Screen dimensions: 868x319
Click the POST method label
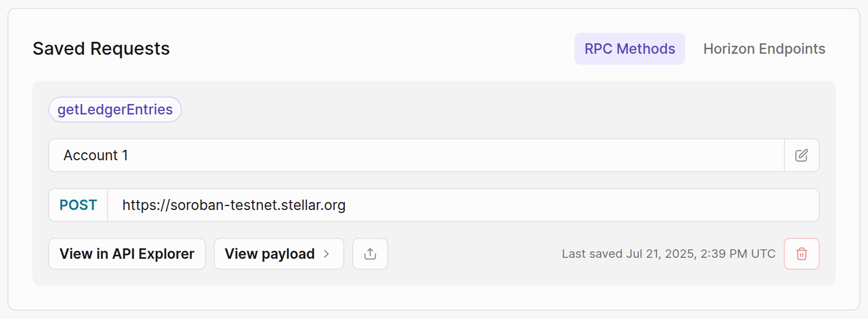pyautogui.click(x=78, y=205)
